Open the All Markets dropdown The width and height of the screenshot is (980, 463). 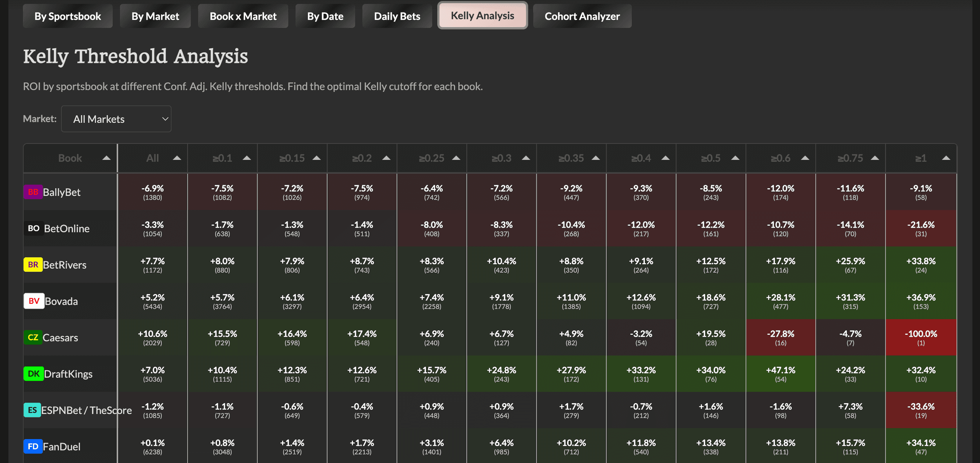pyautogui.click(x=116, y=119)
